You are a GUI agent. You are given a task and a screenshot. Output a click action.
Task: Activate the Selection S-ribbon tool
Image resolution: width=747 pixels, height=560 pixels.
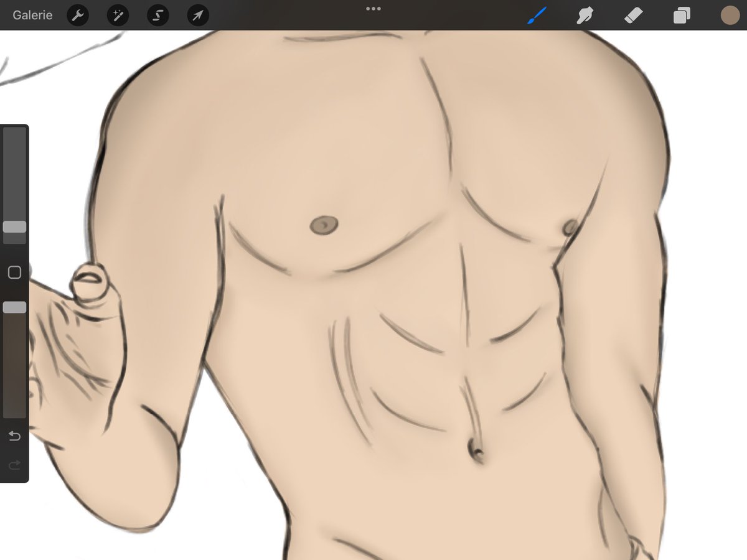(158, 16)
